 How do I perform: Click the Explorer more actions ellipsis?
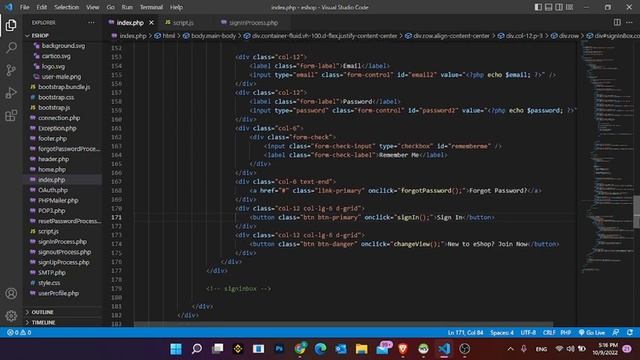[91, 23]
